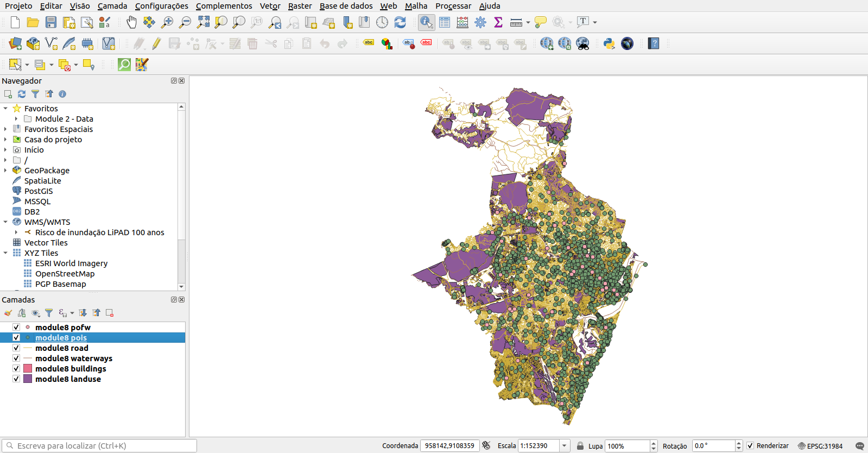Expand Favoritos Espaciais in browser
The image size is (868, 453).
(5, 129)
